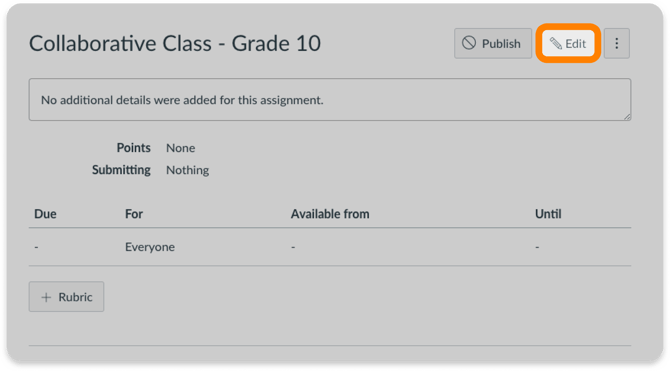
Task: Publish the assignment using Publish button
Action: coord(493,43)
